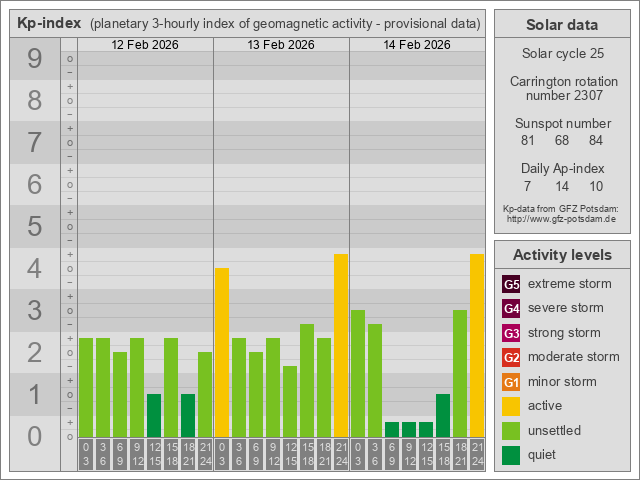Click the yellow bar for 14 Feb 21-24h
The width and height of the screenshot is (640, 480).
[477, 345]
